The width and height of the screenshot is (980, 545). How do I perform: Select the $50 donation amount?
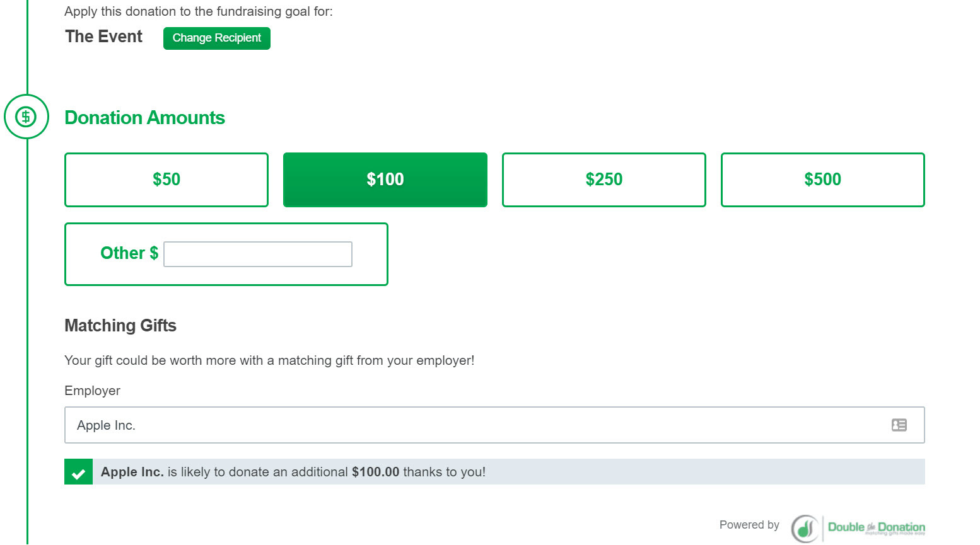click(x=166, y=180)
